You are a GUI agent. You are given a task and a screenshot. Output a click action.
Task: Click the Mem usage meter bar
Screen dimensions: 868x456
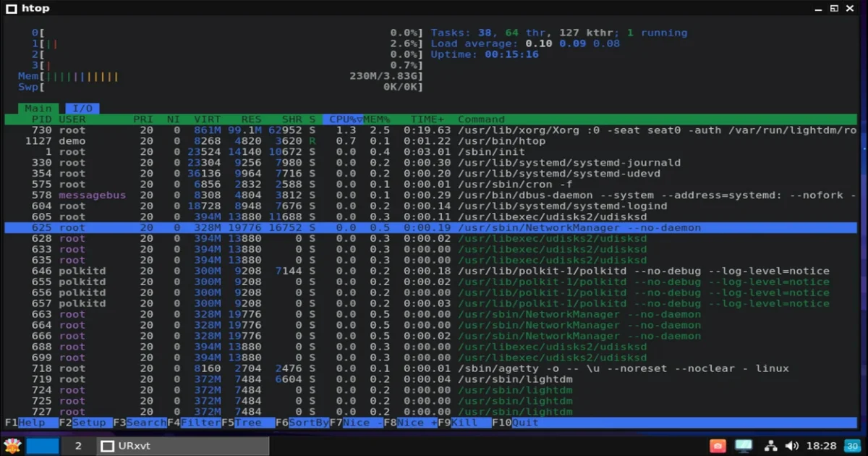click(x=221, y=76)
